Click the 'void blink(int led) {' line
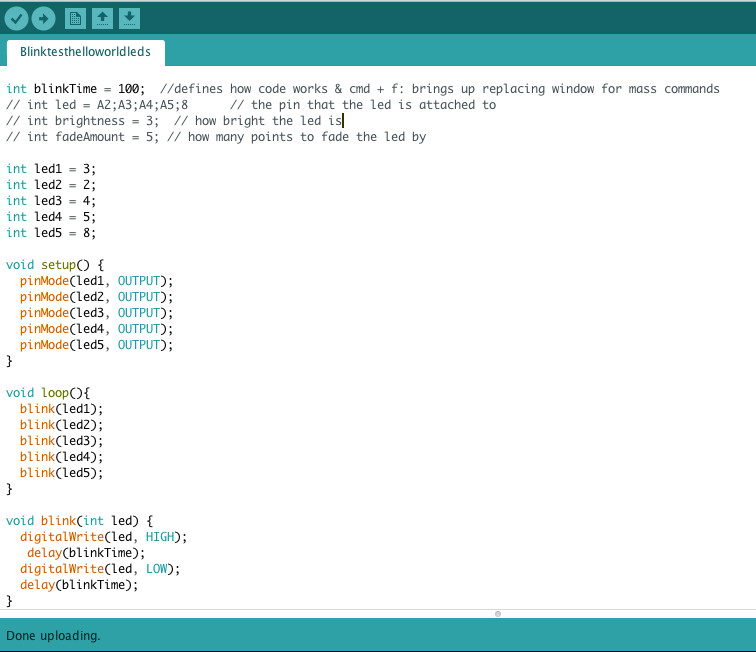Screen dimensions: 756x652 click(79, 521)
